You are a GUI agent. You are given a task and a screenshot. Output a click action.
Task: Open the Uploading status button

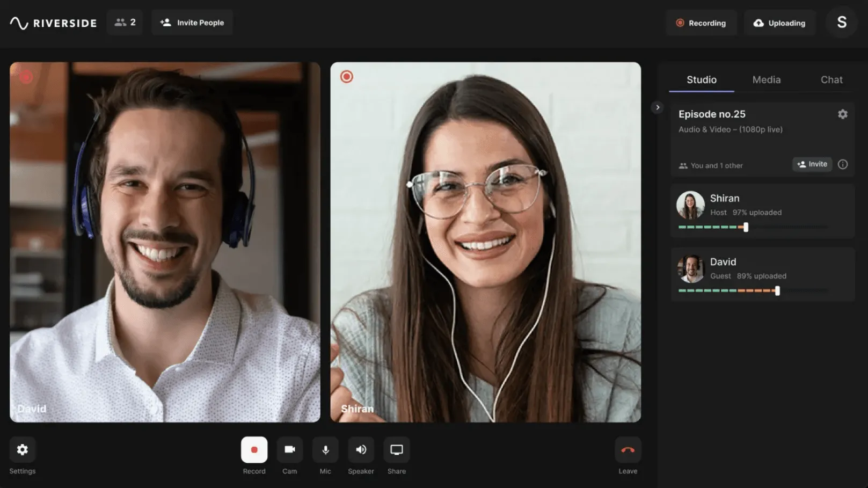pos(779,23)
